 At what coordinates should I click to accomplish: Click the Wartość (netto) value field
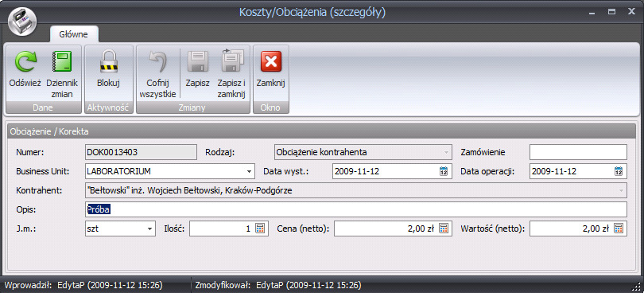click(578, 229)
